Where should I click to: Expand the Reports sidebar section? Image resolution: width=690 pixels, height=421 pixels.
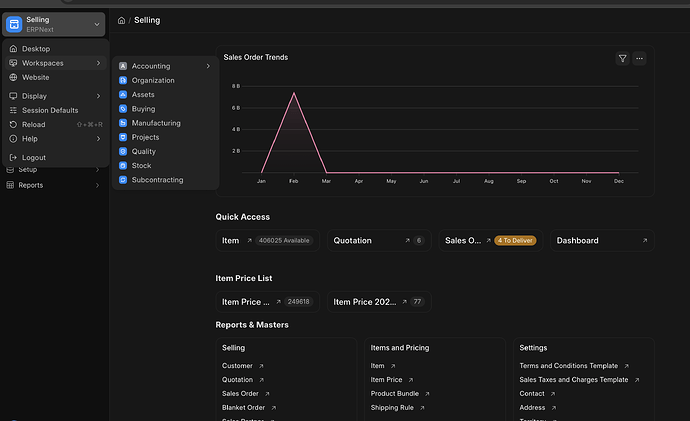point(53,185)
